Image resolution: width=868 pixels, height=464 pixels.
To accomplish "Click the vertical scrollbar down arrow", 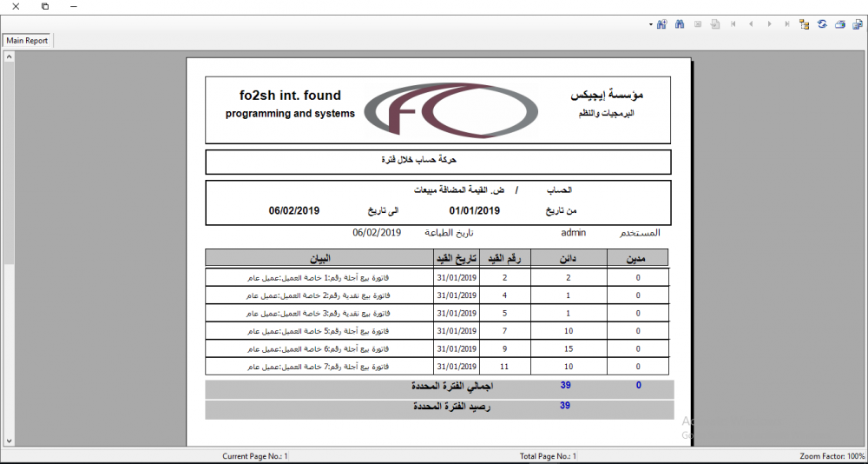I will pyautogui.click(x=9, y=441).
